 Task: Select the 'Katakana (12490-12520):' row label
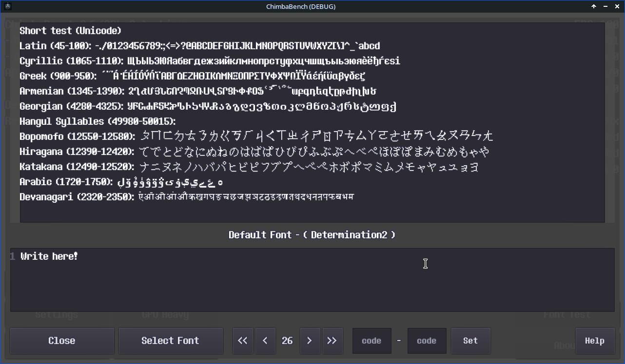click(77, 167)
